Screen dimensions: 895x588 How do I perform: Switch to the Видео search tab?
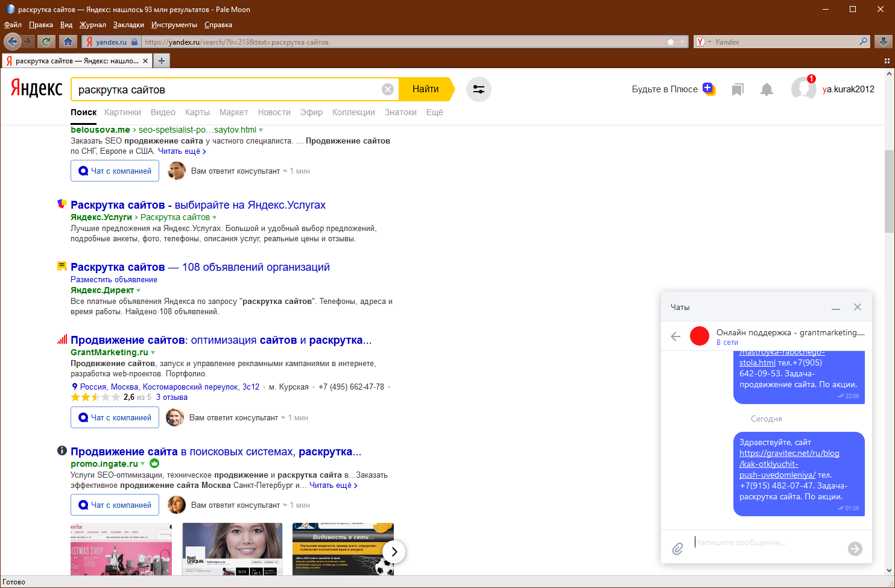point(163,112)
